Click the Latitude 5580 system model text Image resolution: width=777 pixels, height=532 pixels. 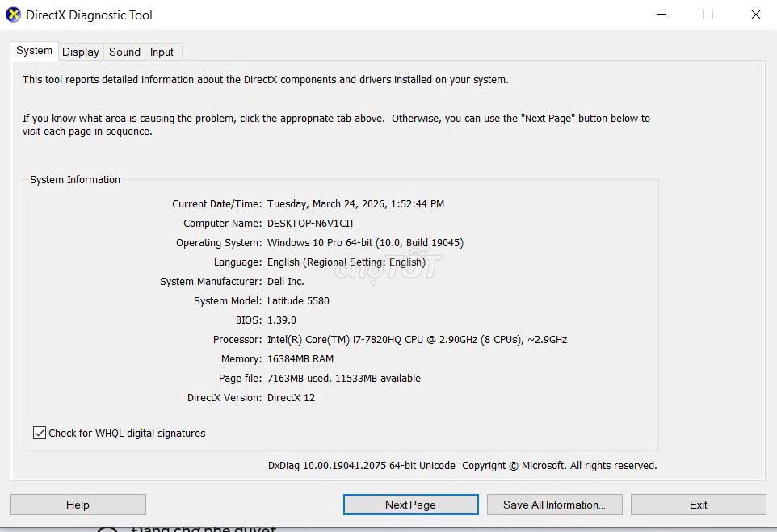tap(298, 301)
